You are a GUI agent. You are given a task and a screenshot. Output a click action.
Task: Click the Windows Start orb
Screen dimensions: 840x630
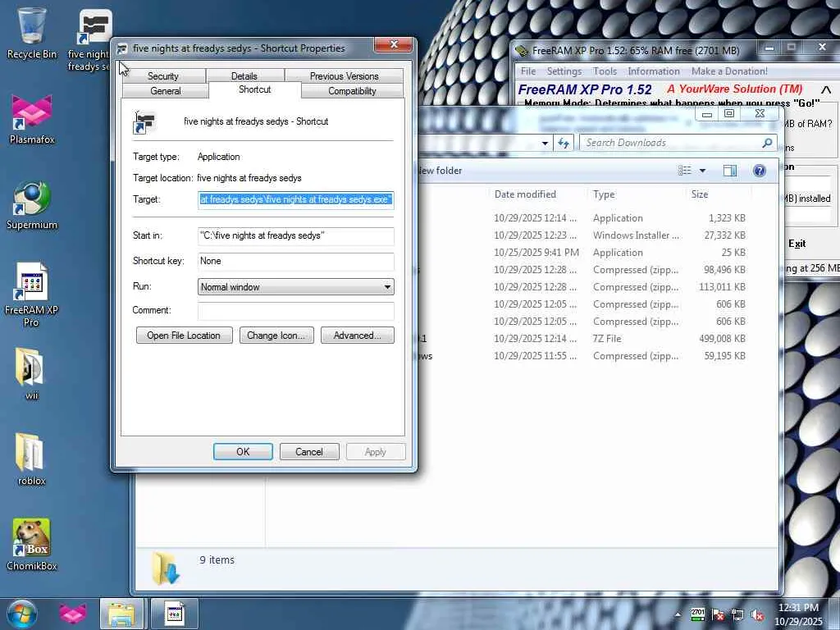22,614
